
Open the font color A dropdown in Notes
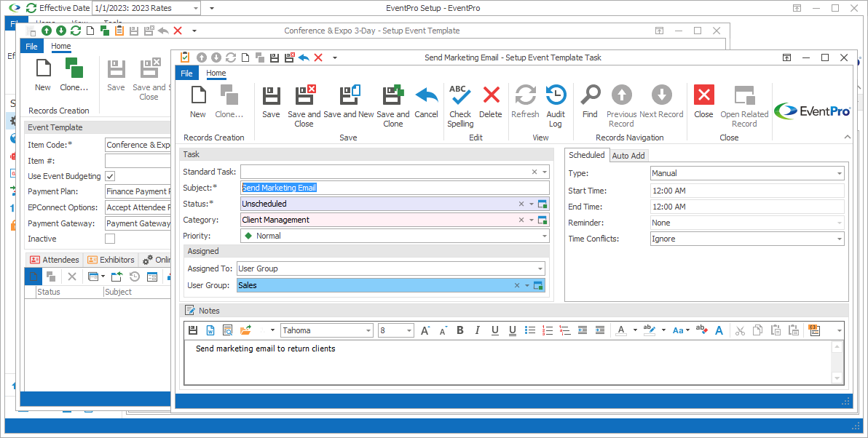pos(635,331)
